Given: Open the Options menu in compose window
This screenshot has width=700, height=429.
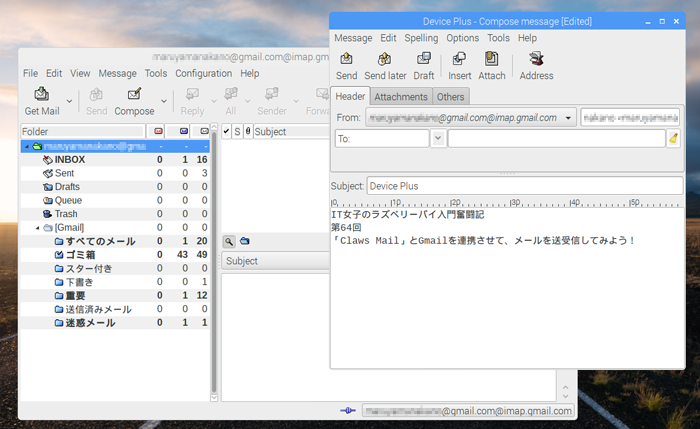Looking at the screenshot, I should pos(462,38).
